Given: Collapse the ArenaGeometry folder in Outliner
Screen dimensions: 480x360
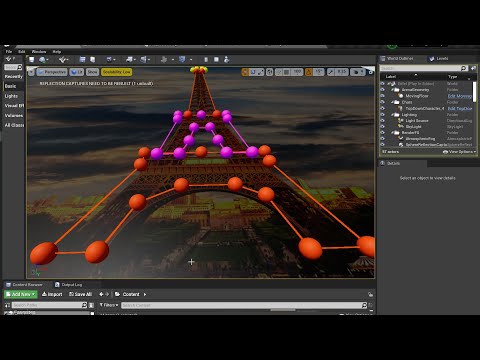Looking at the screenshot, I should click(x=392, y=90).
